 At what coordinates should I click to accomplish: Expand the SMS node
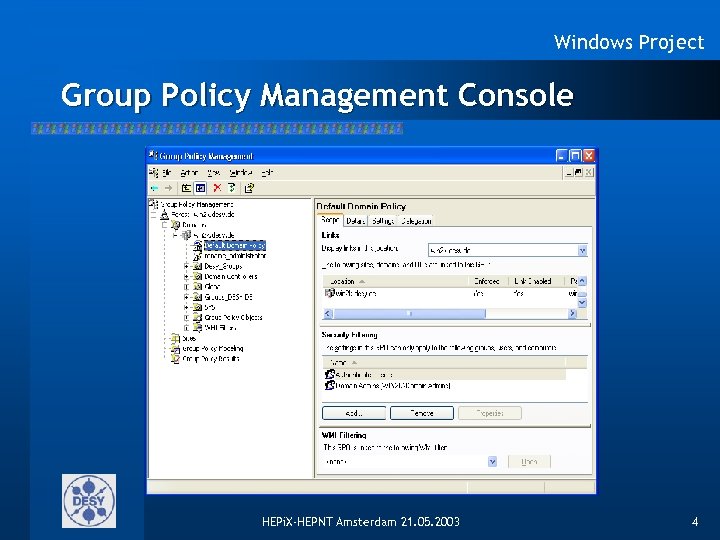click(x=186, y=307)
